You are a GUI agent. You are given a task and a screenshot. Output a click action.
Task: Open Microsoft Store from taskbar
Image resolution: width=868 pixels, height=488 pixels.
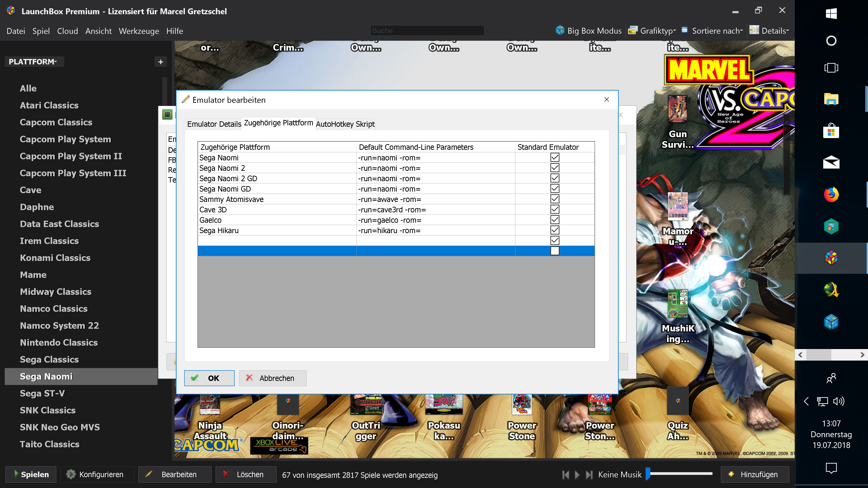[x=831, y=130]
